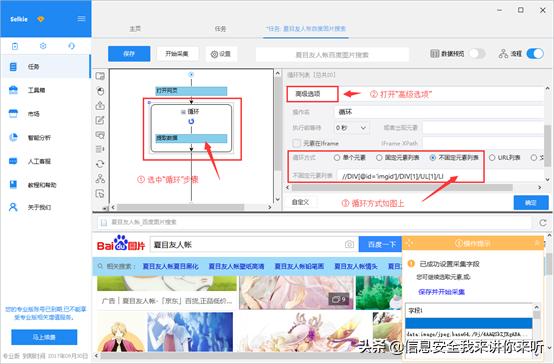The height and width of the screenshot is (364, 554).
Task: Click the 百度一下 search button
Action: (380, 245)
